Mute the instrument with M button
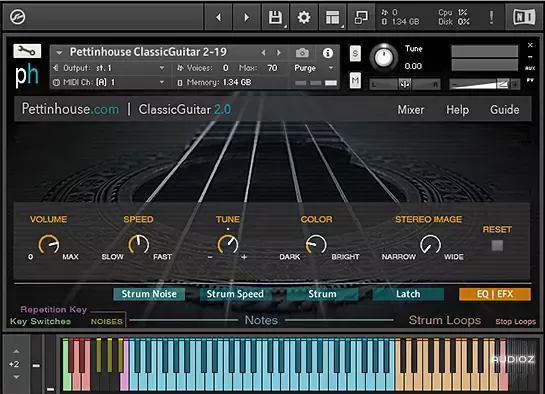The height and width of the screenshot is (394, 545). click(x=355, y=81)
